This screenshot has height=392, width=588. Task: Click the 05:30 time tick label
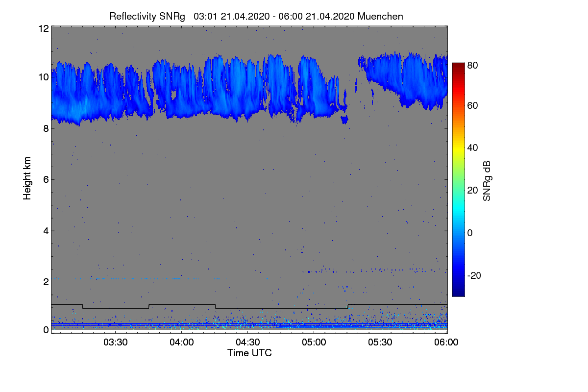(380, 343)
